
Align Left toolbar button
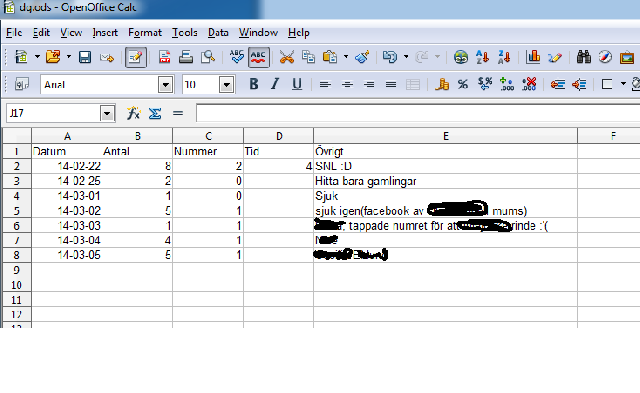[x=325, y=85]
